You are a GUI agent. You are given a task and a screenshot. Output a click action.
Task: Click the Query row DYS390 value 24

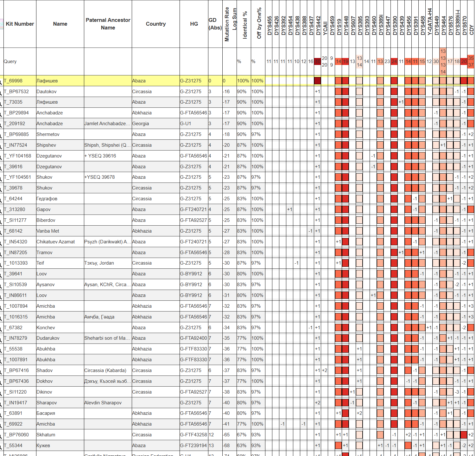394,61
